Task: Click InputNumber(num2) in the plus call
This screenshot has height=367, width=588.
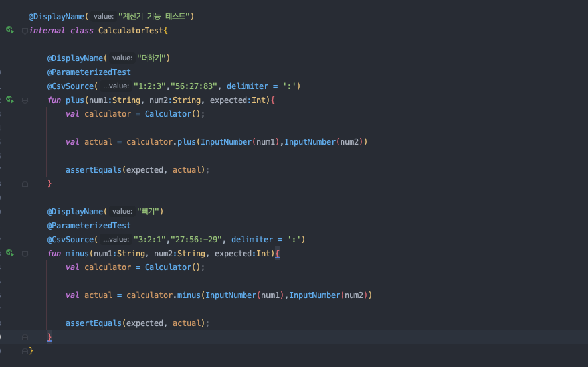Action: 324,142
